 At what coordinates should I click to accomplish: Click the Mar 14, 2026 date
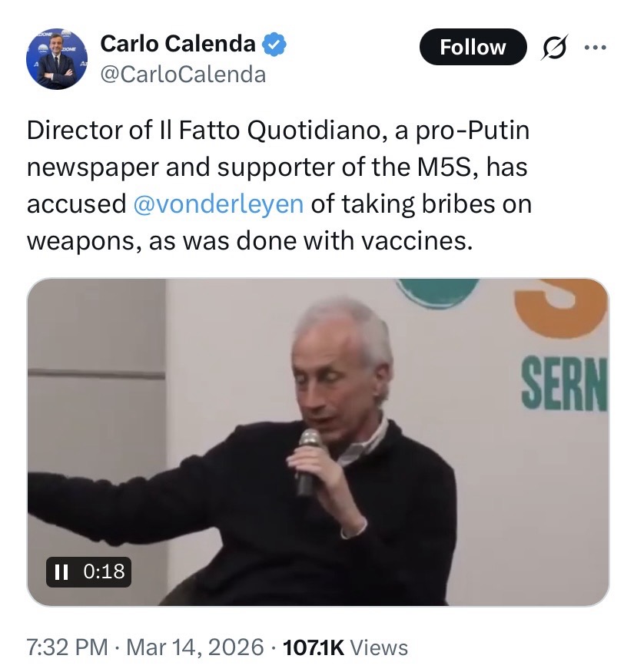click(195, 647)
